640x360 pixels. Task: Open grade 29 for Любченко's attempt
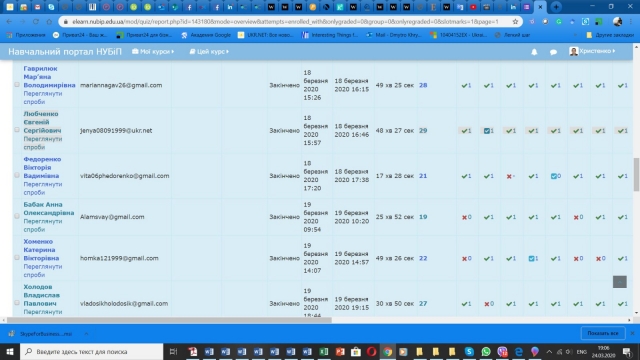coord(423,131)
